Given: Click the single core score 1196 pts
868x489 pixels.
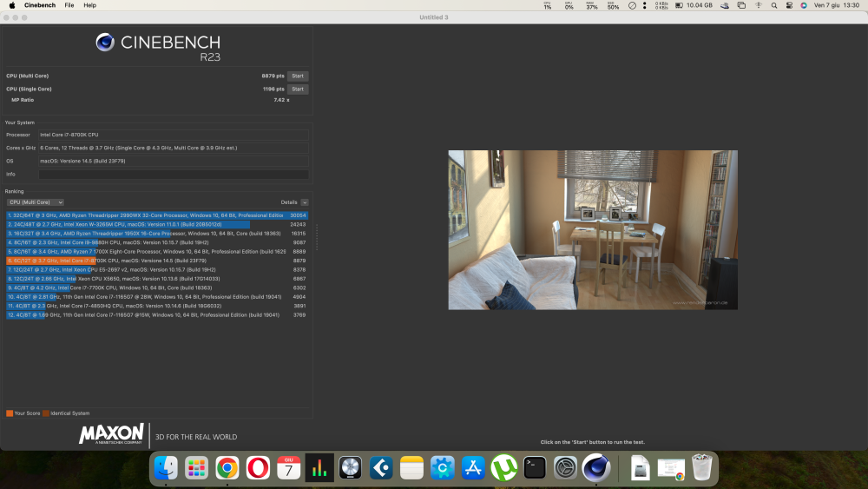Looking at the screenshot, I should pyautogui.click(x=273, y=89).
